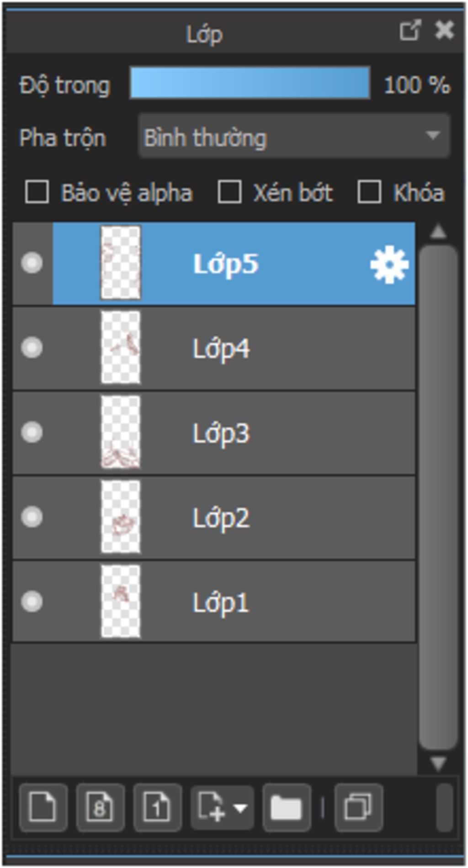Open the add special layer dropdown
Viewport: 468px width, 868px height.
(223, 807)
